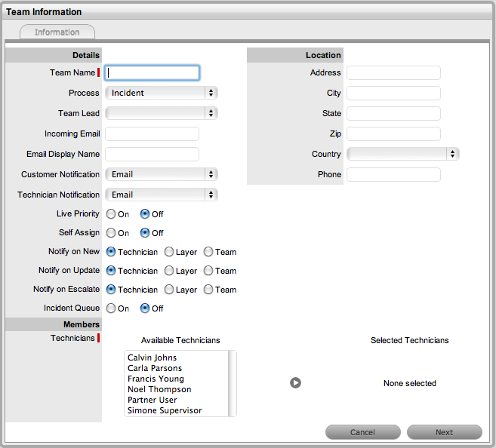Screen dimensions: 496x448
Task: Focus the Incoming Email input field
Action: pos(152,134)
